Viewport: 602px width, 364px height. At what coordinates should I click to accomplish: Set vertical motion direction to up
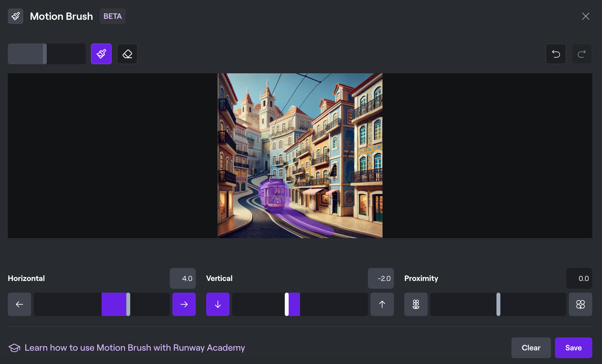point(382,304)
